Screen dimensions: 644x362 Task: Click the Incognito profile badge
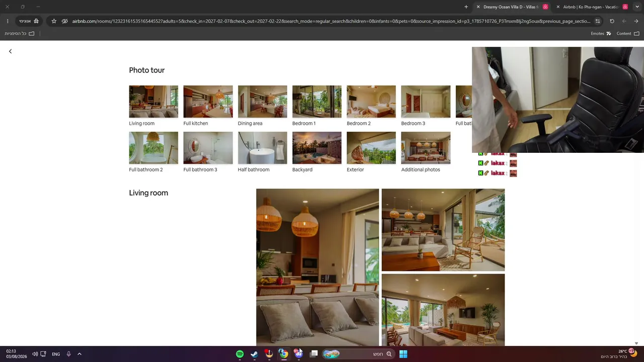pos(29,21)
